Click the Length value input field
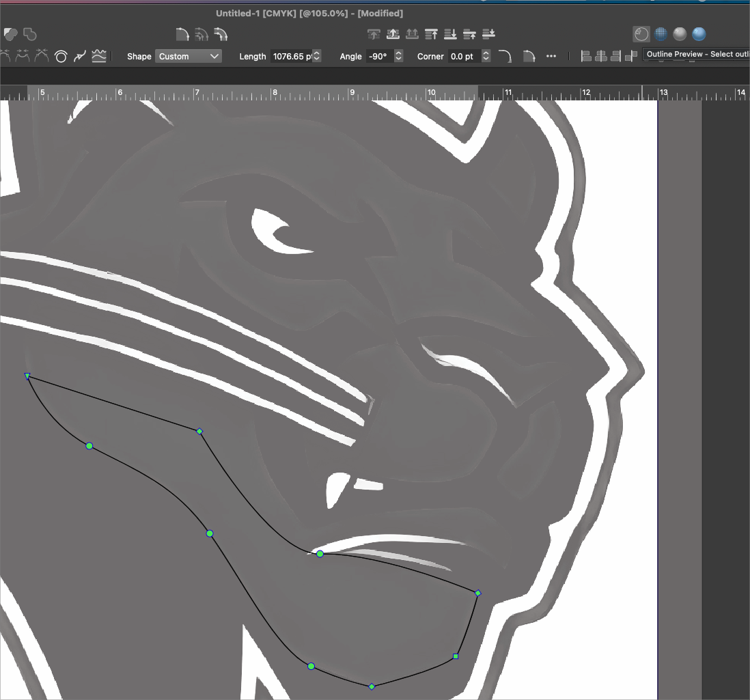Viewport: 750px width, 700px height. (292, 57)
